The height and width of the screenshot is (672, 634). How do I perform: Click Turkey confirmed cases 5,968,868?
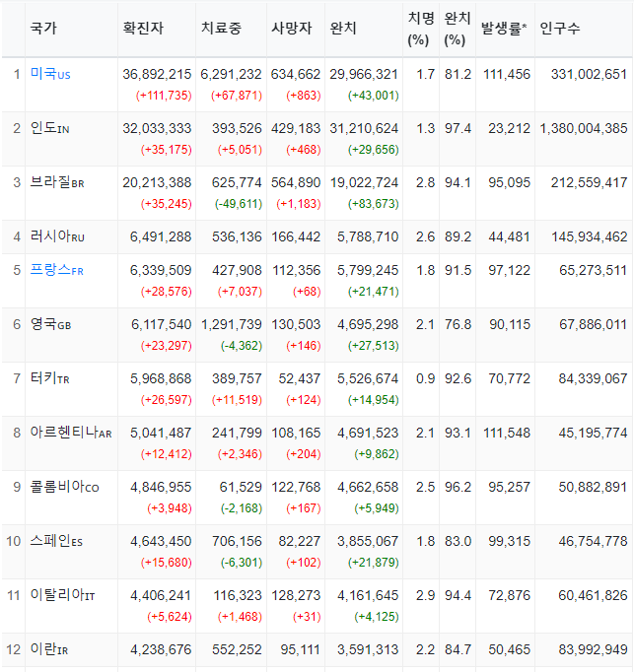coord(161,378)
